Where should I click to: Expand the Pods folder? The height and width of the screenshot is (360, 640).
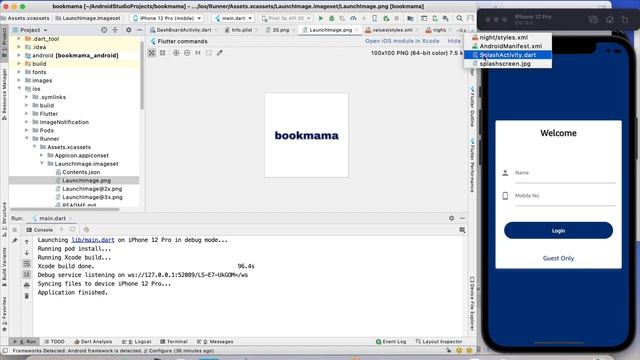[27, 130]
